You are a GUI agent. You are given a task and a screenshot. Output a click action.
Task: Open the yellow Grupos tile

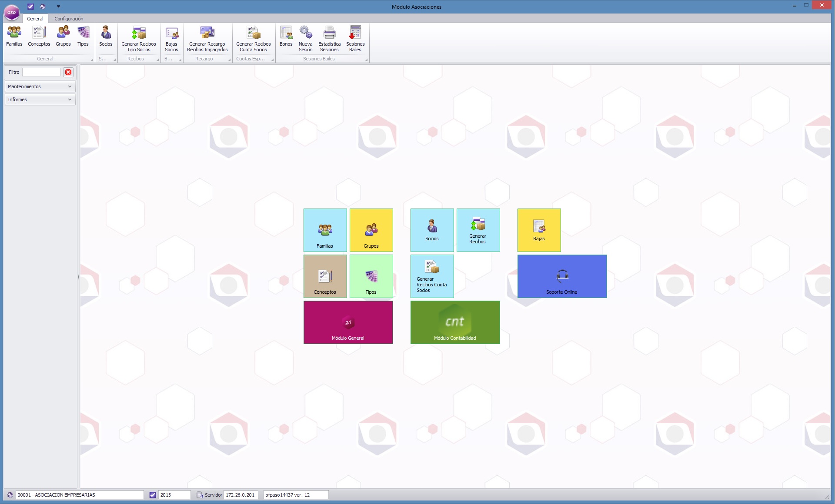[x=371, y=230]
